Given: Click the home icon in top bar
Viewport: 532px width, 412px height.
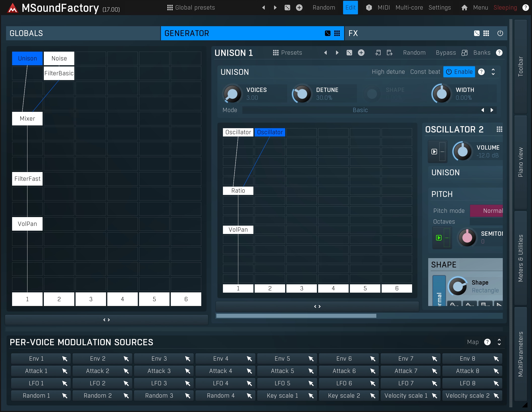Looking at the screenshot, I should pyautogui.click(x=464, y=8).
